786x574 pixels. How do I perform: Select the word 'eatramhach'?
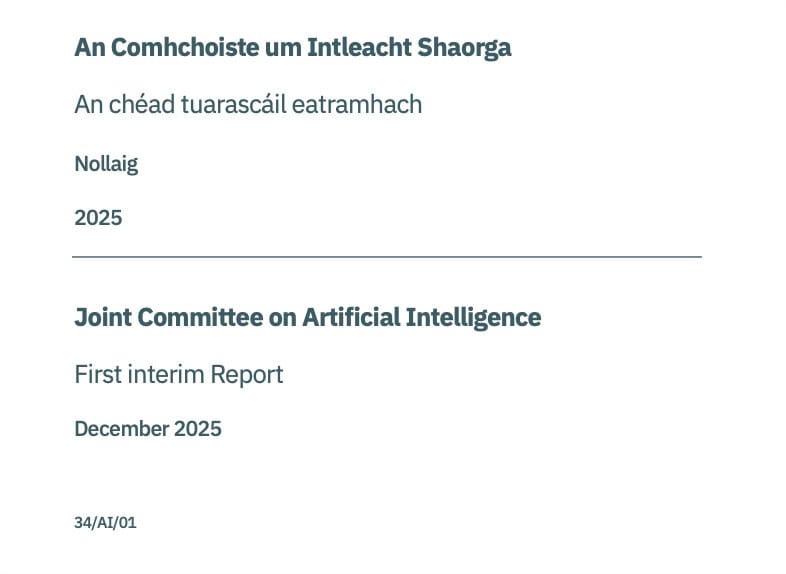357,104
